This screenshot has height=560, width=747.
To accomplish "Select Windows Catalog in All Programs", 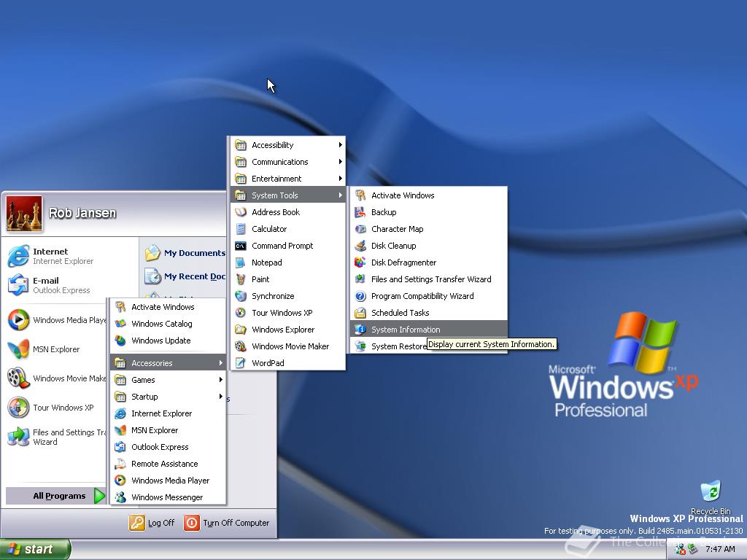I will 168,324.
